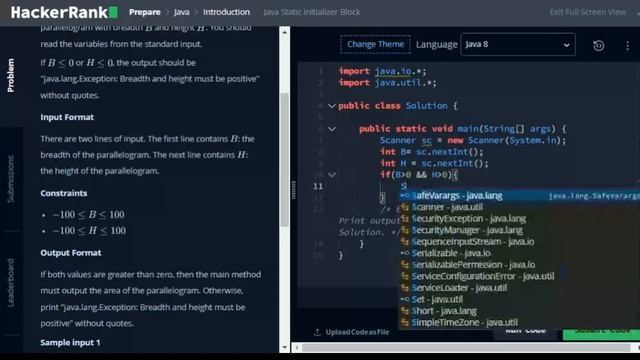Click the panel splitter drag handle
The height and width of the screenshot is (360, 640).
[293, 190]
